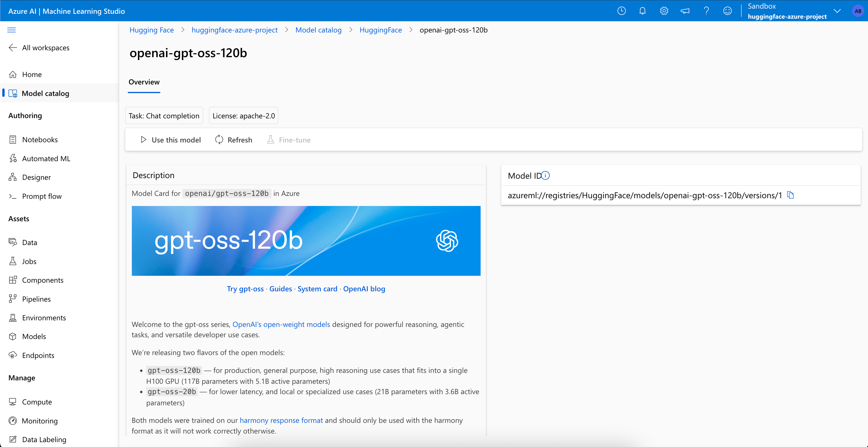868x447 pixels.
Task: Collapse the sidebar with hamburger menu
Action: pos(11,30)
